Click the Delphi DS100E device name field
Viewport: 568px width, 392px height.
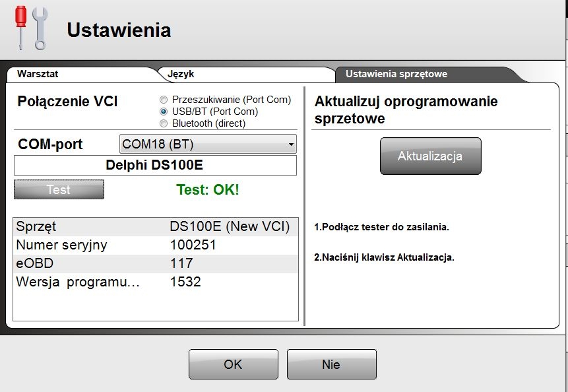pyautogui.click(x=155, y=166)
